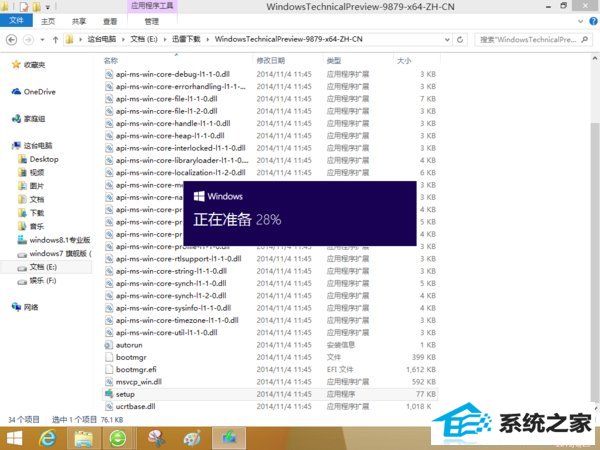Select file api-ms-win-core-heap-l1-1-0.dll

click(x=170, y=135)
